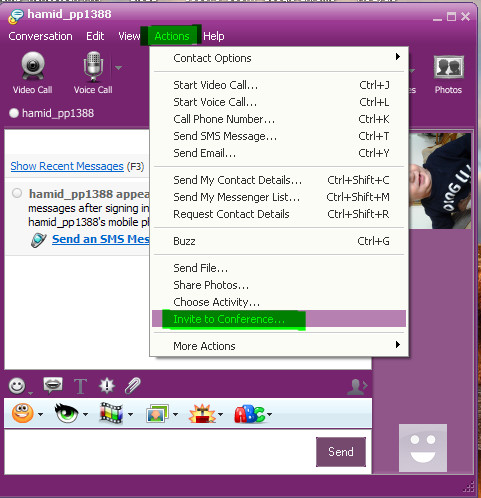Open Show Recent Messages link
The height and width of the screenshot is (498, 481).
click(x=67, y=166)
